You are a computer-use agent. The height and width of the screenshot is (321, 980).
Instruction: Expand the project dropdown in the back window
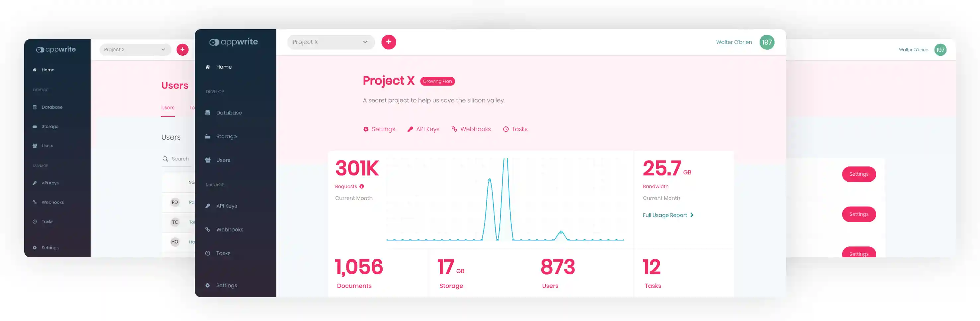coord(135,49)
